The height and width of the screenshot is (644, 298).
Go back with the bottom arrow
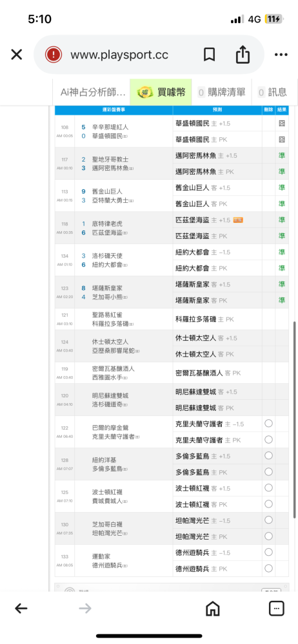point(21,609)
